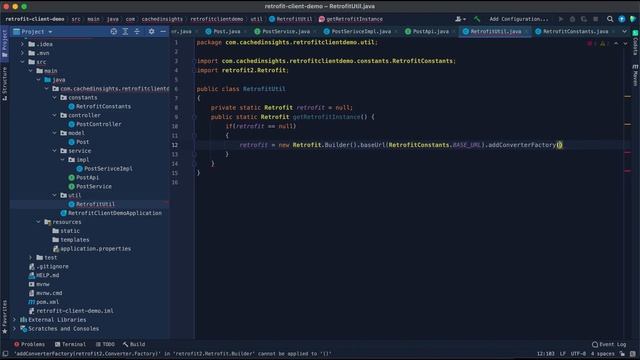Open the Structure tool window side tab
640x360 pixels.
(4, 83)
